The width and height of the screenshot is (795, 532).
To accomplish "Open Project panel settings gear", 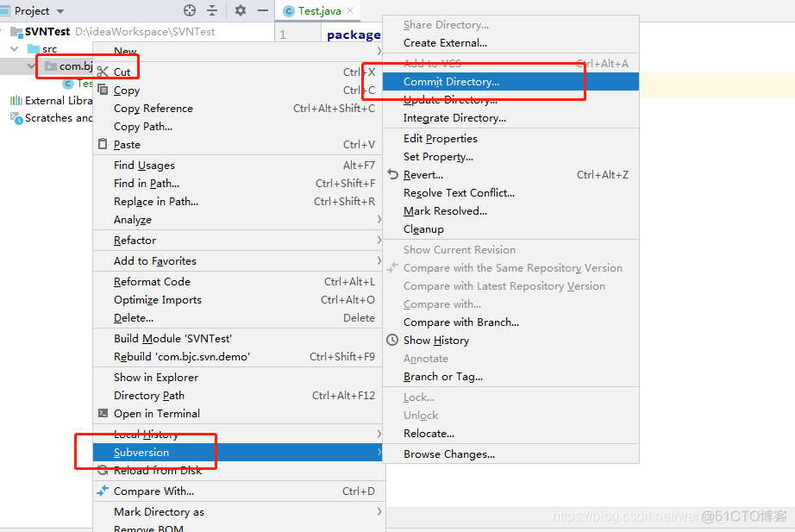I will (241, 10).
